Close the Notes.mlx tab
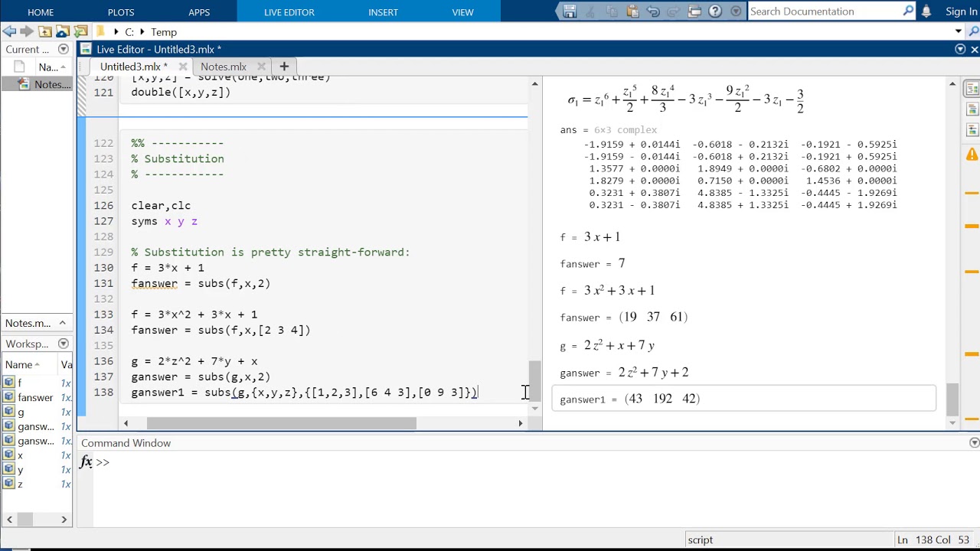 262,67
